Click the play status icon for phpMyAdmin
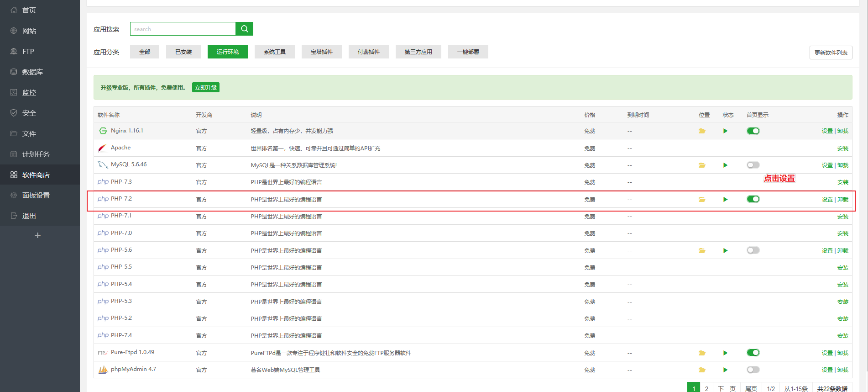Viewport: 868px width, 392px height. click(725, 370)
